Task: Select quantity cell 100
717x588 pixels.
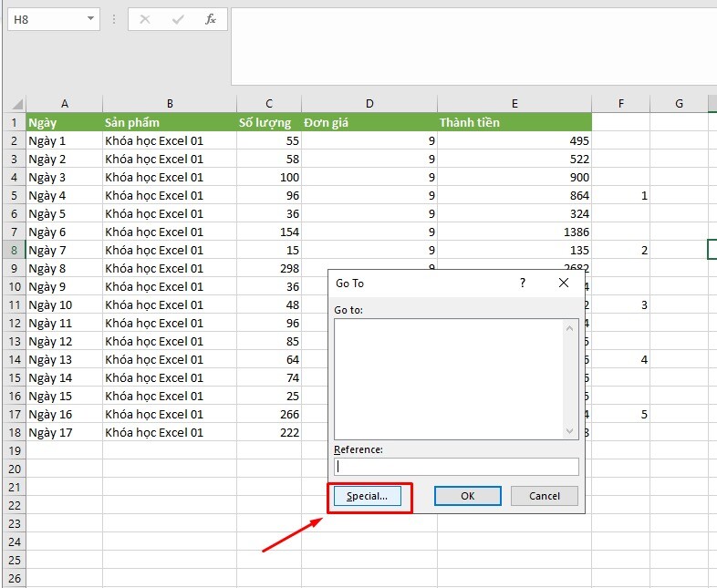Action: point(269,177)
